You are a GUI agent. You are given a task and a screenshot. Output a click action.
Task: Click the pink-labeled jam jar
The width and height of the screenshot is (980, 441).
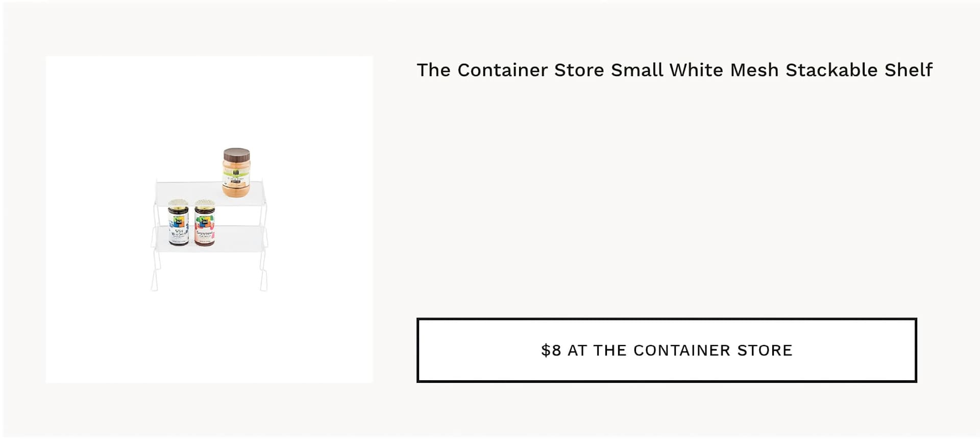pos(205,223)
